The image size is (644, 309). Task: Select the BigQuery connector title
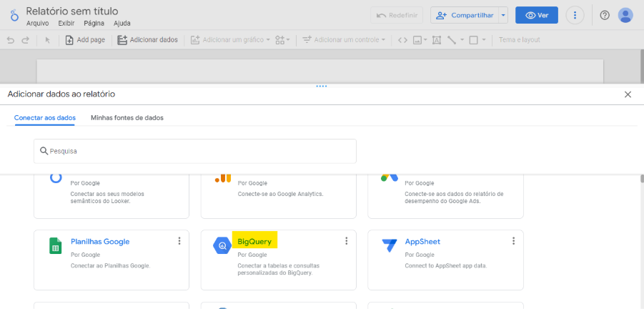coord(254,242)
